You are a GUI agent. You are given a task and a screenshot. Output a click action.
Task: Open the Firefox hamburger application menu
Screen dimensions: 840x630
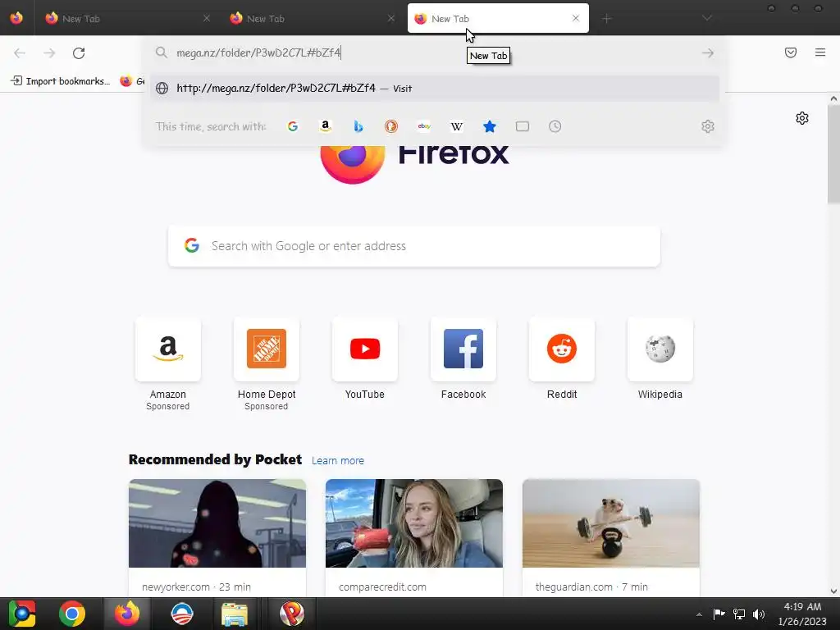tap(820, 52)
